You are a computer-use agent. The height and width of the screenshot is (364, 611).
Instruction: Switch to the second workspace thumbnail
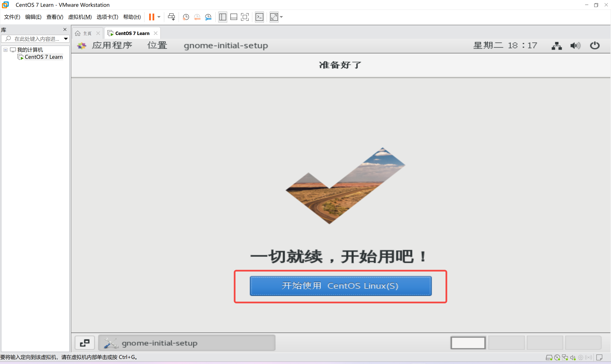pyautogui.click(x=506, y=343)
